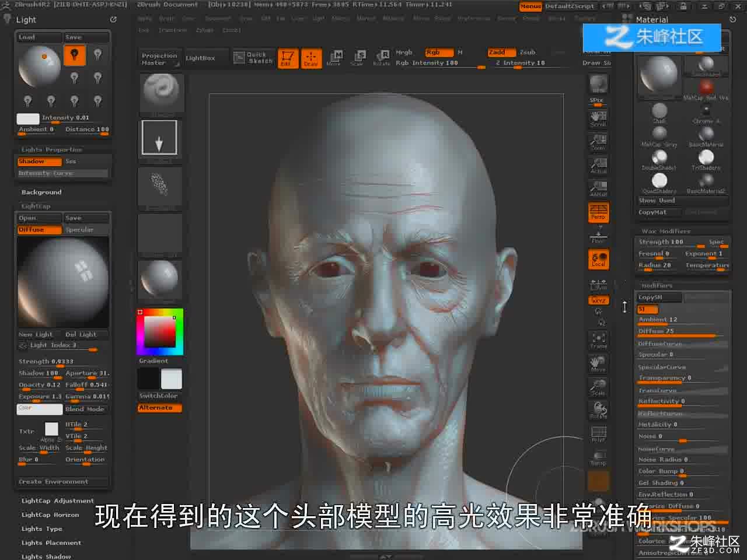Viewport: 747px width, 560px height.
Task: Start Quick Sketch
Action: click(253, 58)
